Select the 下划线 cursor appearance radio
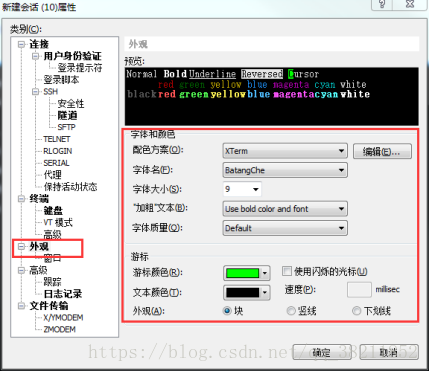429x372 pixels. tap(356, 311)
